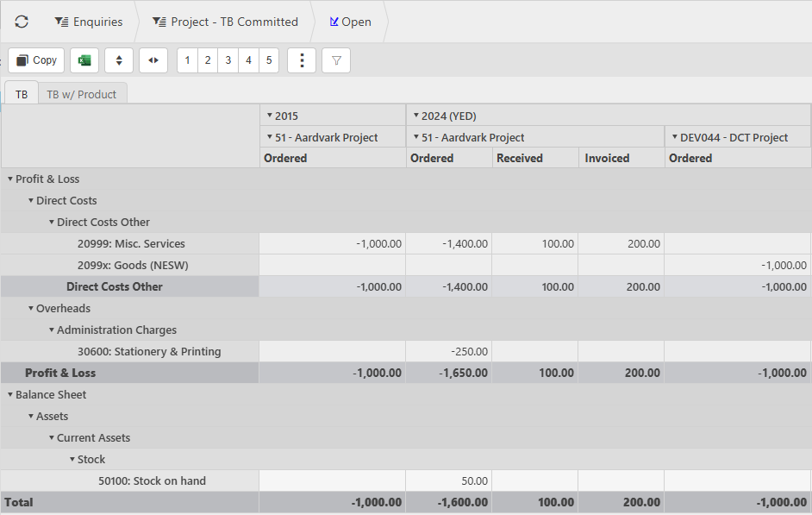Screen dimensions: 812x515
Task: Select level 3 in the toolbar
Action: (x=228, y=60)
